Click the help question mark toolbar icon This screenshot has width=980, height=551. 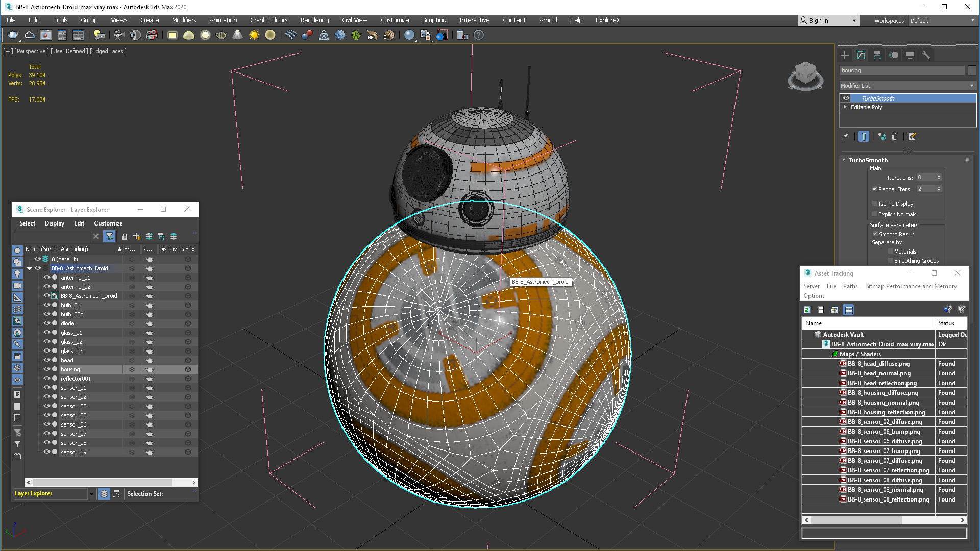coord(478,35)
